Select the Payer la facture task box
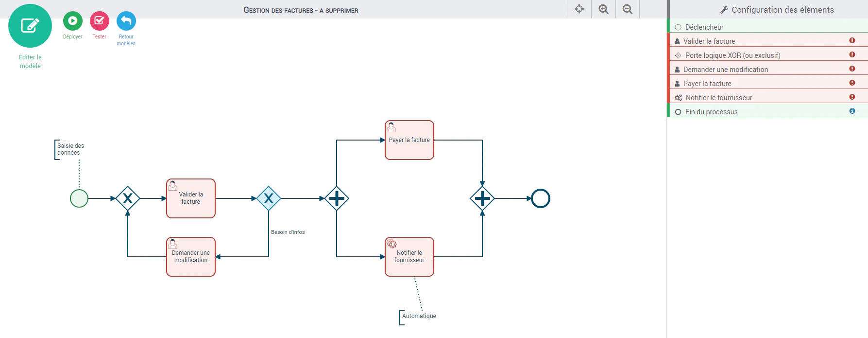This screenshot has height=338, width=868. 409,140
